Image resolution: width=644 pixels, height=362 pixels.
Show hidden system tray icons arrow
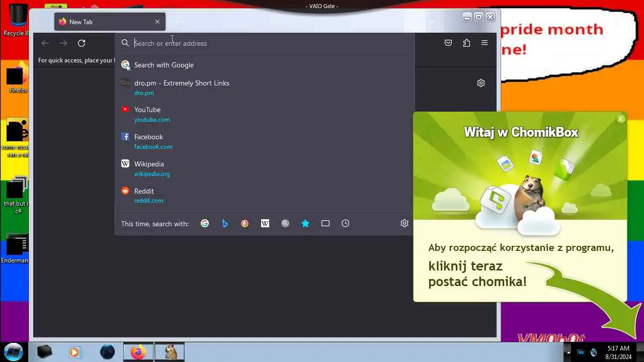(x=569, y=352)
